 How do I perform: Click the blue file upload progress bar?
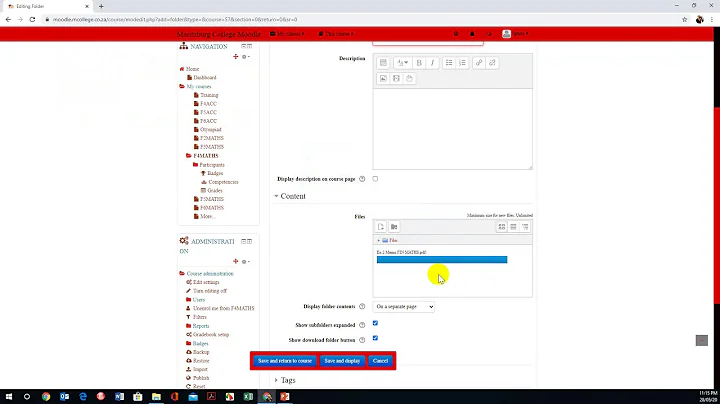(442, 260)
